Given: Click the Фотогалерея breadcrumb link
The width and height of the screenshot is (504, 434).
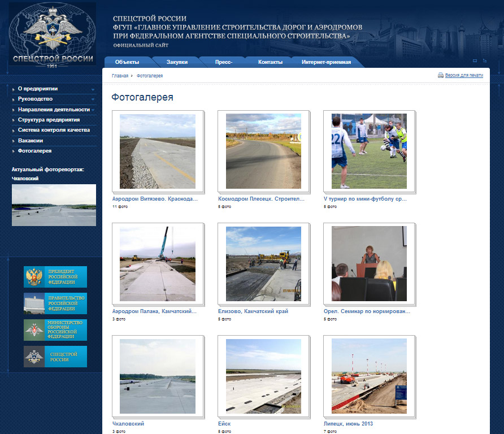Looking at the screenshot, I should point(150,76).
